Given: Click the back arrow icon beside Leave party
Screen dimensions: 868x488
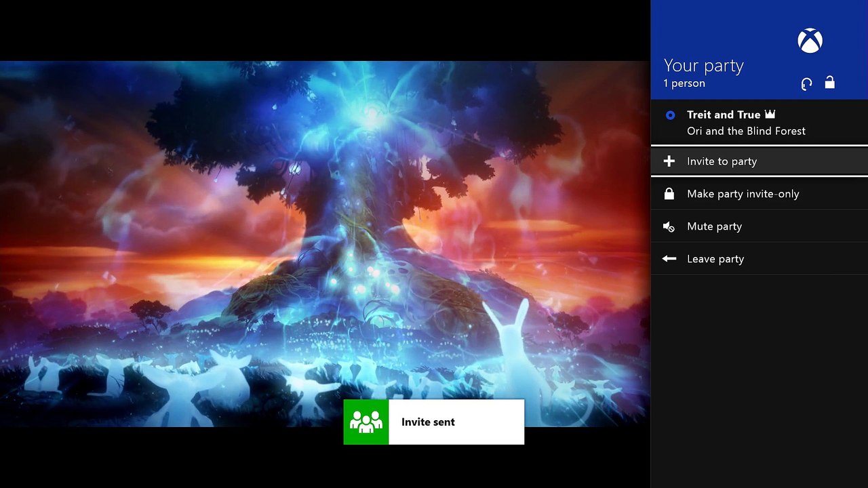Looking at the screenshot, I should pyautogui.click(x=669, y=259).
